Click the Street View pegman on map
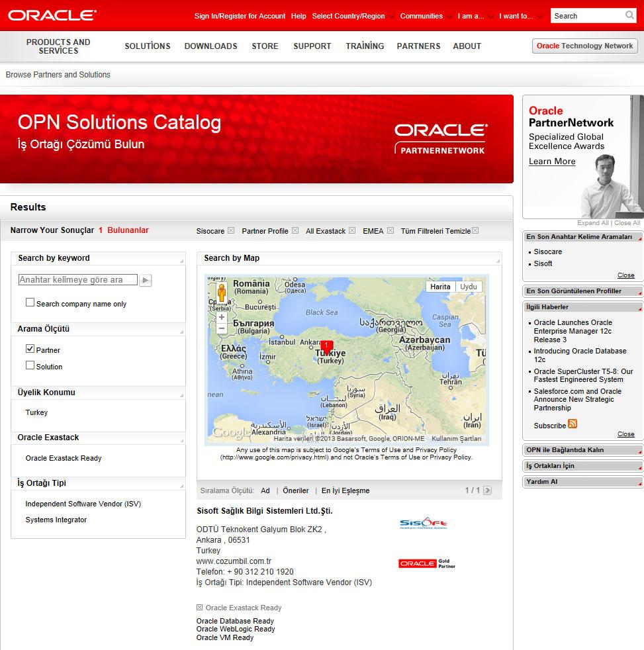 pos(222,293)
